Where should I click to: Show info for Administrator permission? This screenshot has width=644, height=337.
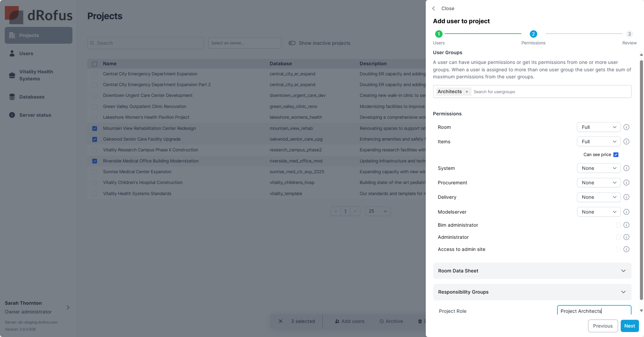click(x=626, y=237)
